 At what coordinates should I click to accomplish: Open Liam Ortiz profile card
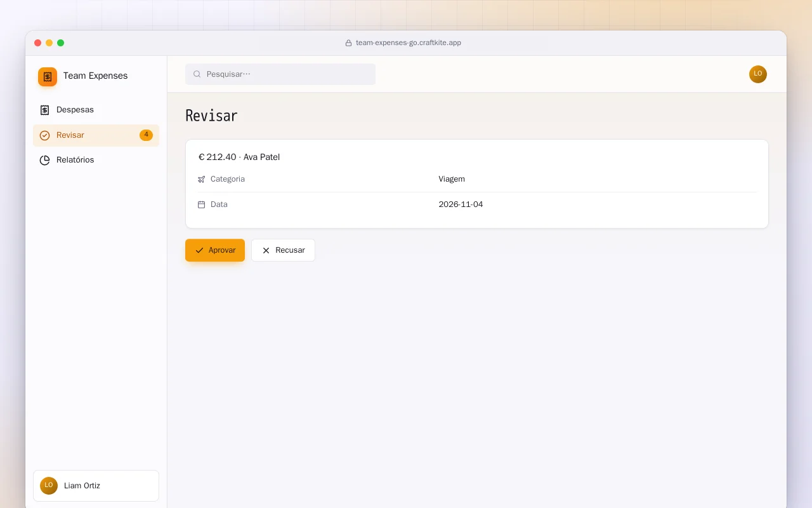coord(96,486)
